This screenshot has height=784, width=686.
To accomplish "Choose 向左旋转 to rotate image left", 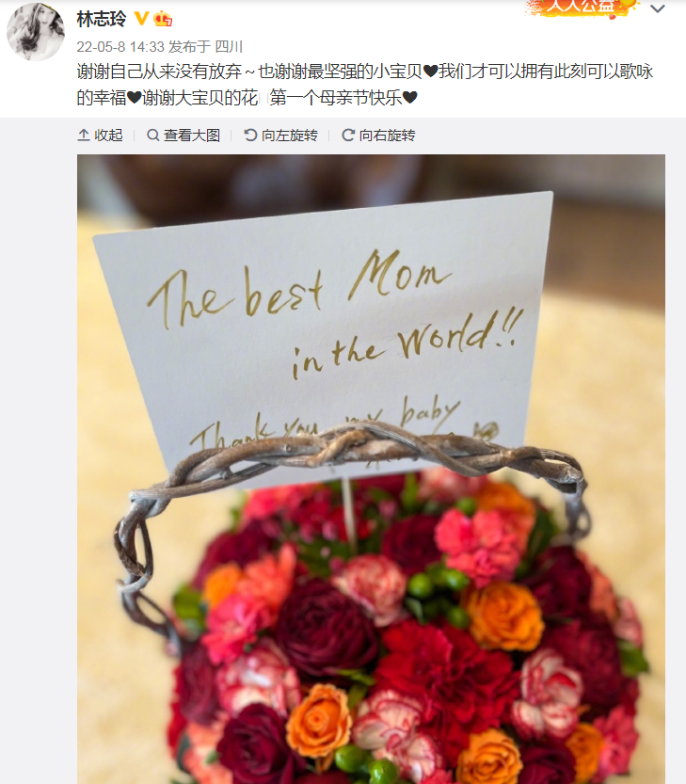I will 290,135.
